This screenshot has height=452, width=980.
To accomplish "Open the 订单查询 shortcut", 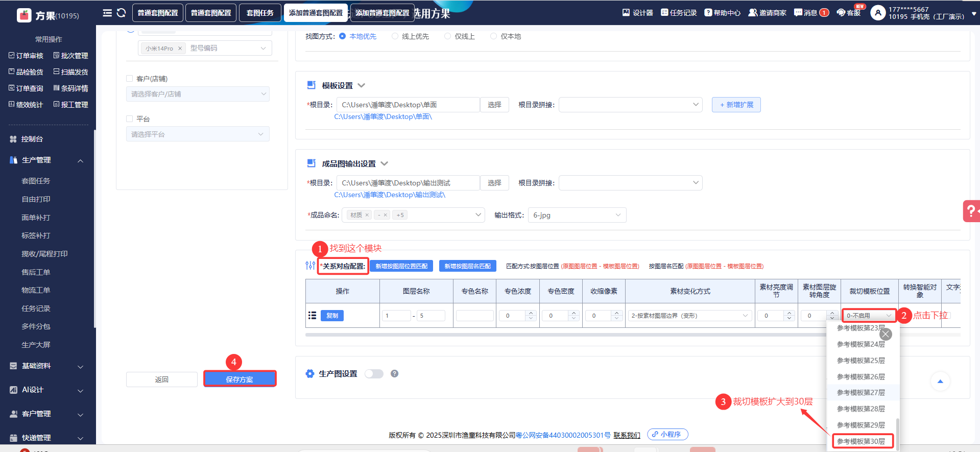I will (x=26, y=88).
